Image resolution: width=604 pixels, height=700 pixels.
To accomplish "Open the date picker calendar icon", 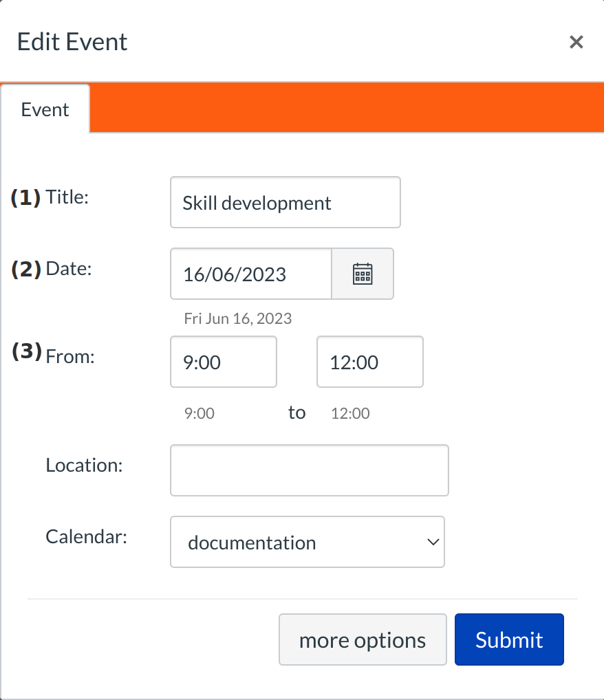I will click(x=363, y=274).
